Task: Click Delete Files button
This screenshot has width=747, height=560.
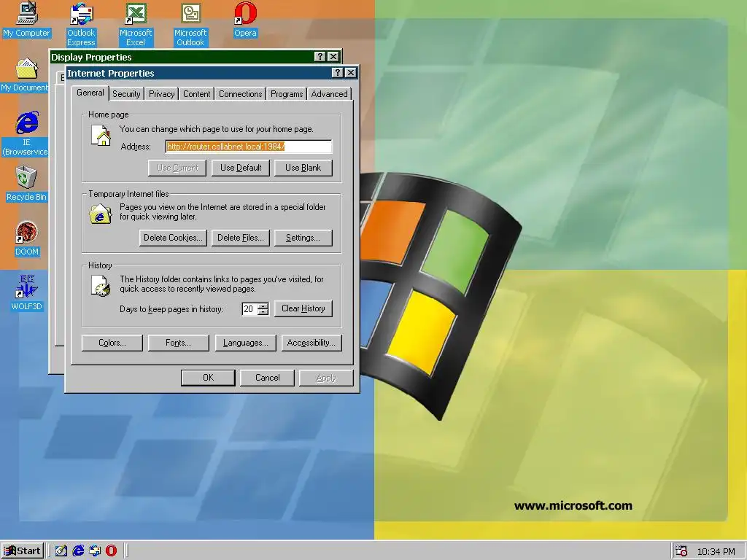Action: 241,238
